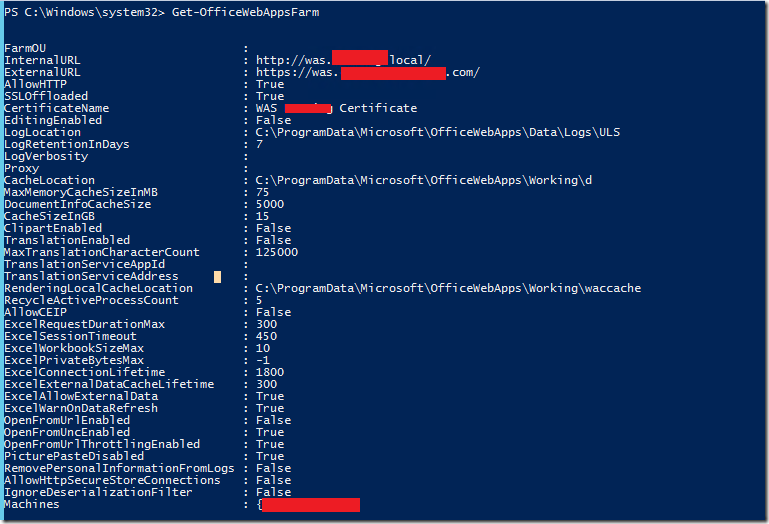Click the ExcelPrivateBytesMax -1 value

click(x=263, y=360)
